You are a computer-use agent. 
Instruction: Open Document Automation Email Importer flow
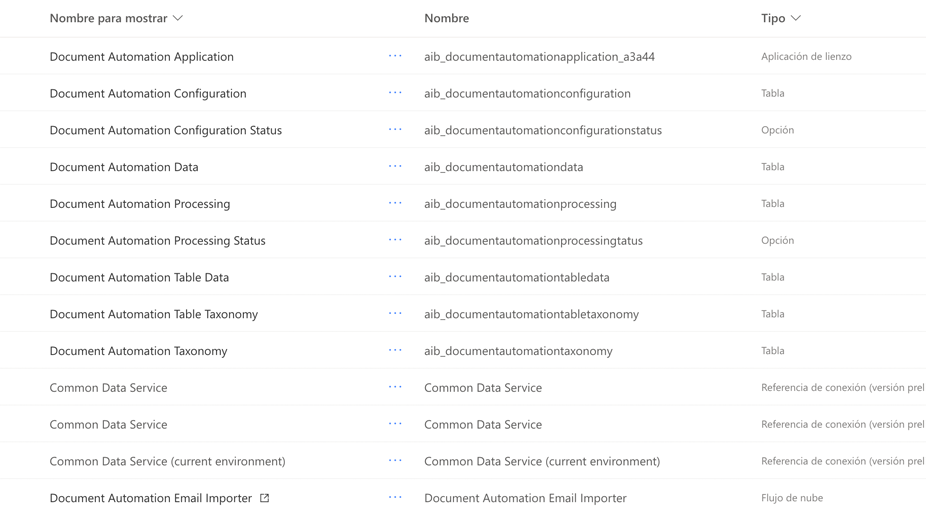coord(151,498)
